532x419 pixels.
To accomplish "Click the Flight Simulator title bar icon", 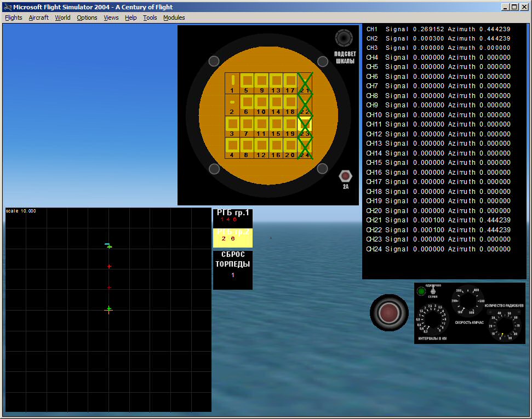I will (x=8, y=7).
